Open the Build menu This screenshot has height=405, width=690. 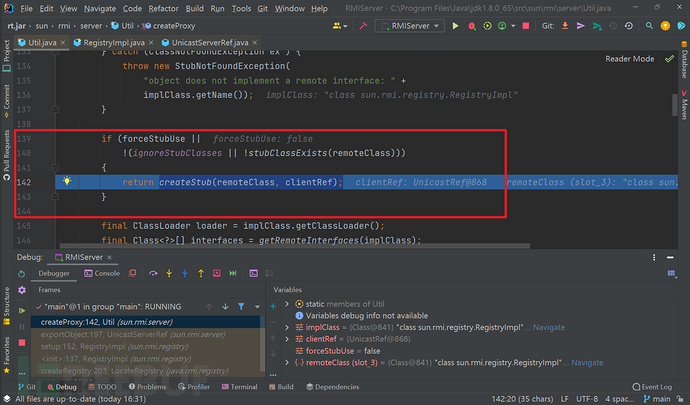(x=195, y=8)
